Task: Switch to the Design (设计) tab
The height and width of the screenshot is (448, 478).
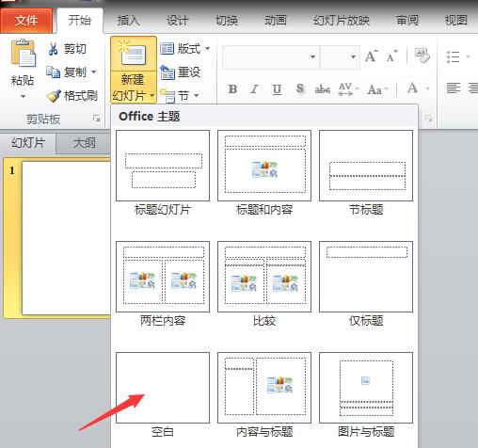Action: [177, 21]
